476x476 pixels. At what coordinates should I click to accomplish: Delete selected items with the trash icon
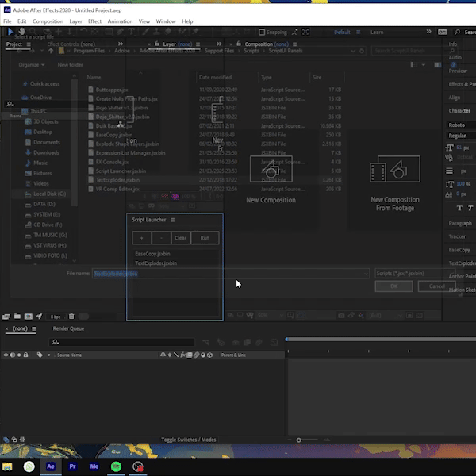click(x=71, y=317)
